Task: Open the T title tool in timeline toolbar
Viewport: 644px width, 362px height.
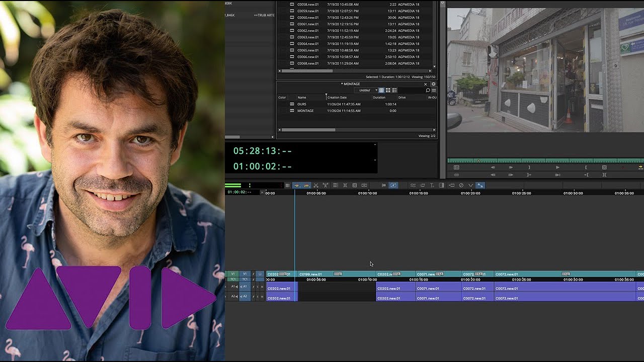Action: pos(432,185)
